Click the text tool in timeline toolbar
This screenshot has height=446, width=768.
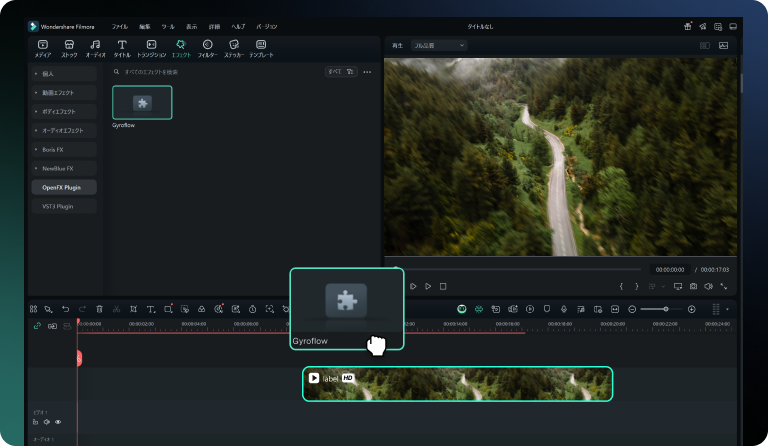click(x=151, y=309)
